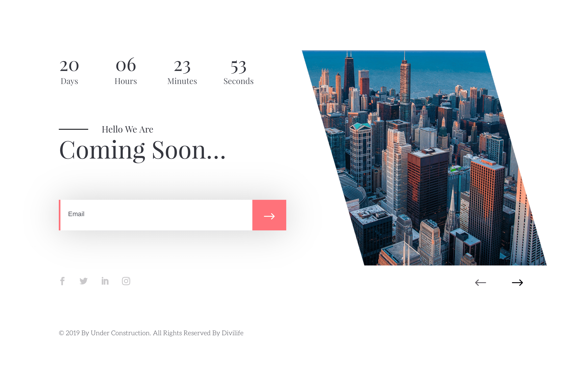The image size is (588, 367).
Task: Click the right navigation arrow
Action: tap(517, 282)
